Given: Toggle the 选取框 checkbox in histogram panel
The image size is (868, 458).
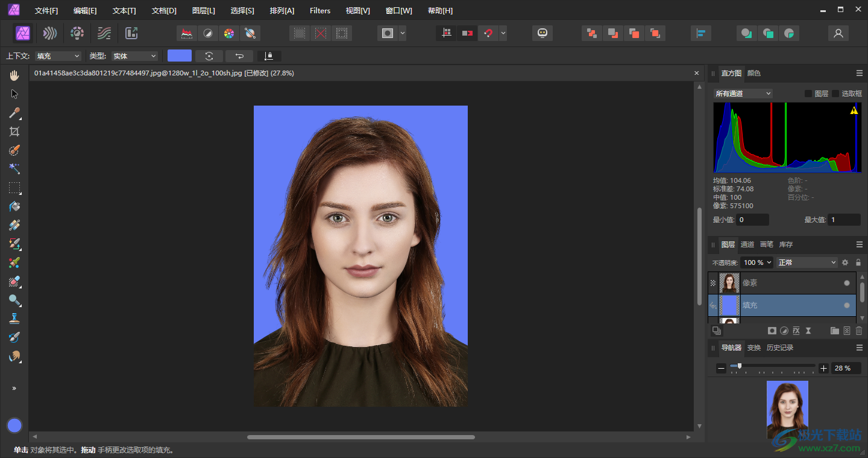Looking at the screenshot, I should 835,94.
